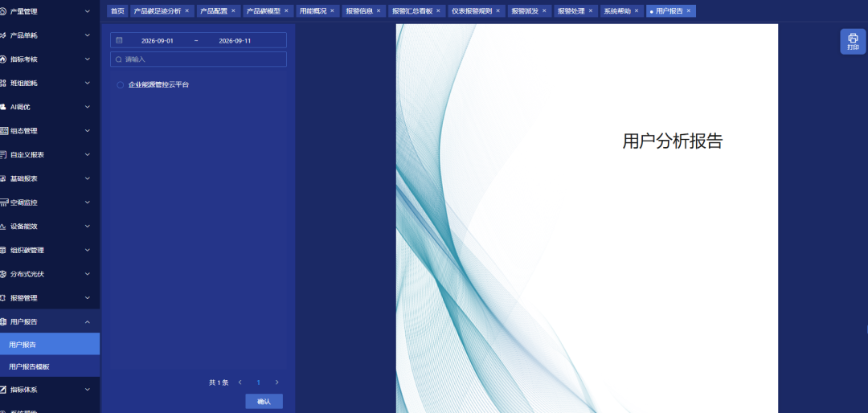Open 用户报告模板 submenu item
Screen dimensions: 868x413
(50, 366)
